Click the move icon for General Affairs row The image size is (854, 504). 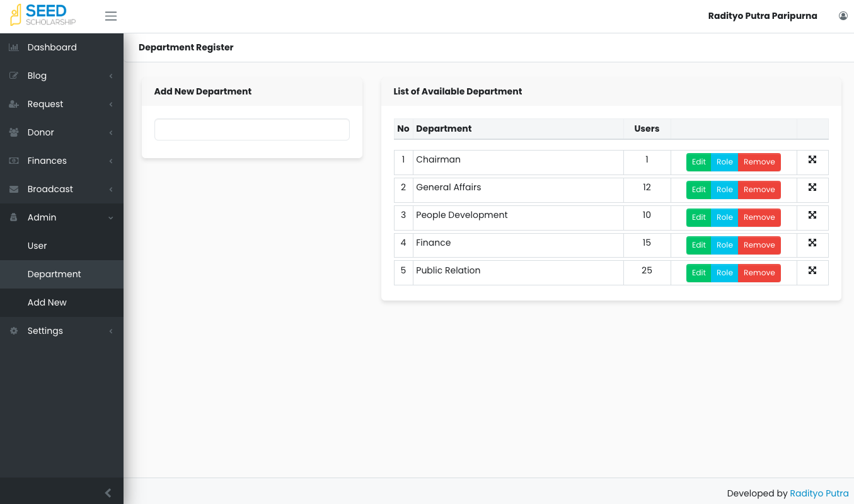(x=812, y=187)
